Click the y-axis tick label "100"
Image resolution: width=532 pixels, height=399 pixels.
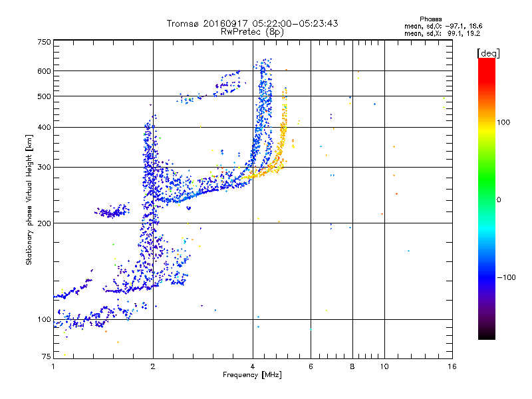(x=44, y=319)
